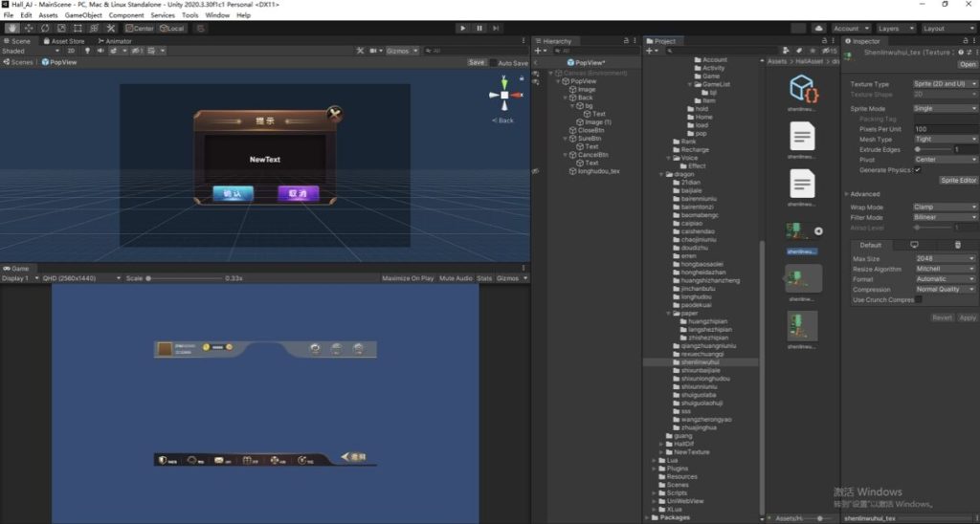The height and width of the screenshot is (524, 980).
Task: Select longhudou_tex in the Hierarchy
Action: click(599, 171)
